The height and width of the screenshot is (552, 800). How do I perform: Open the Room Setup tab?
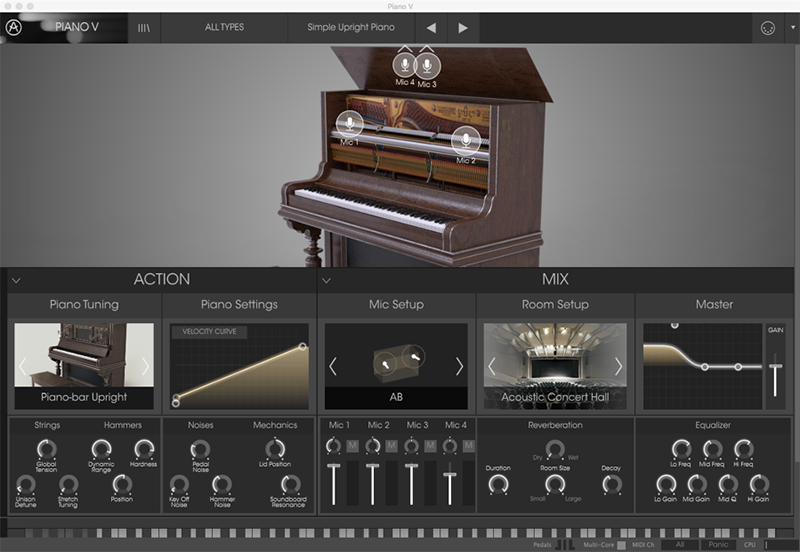point(555,305)
